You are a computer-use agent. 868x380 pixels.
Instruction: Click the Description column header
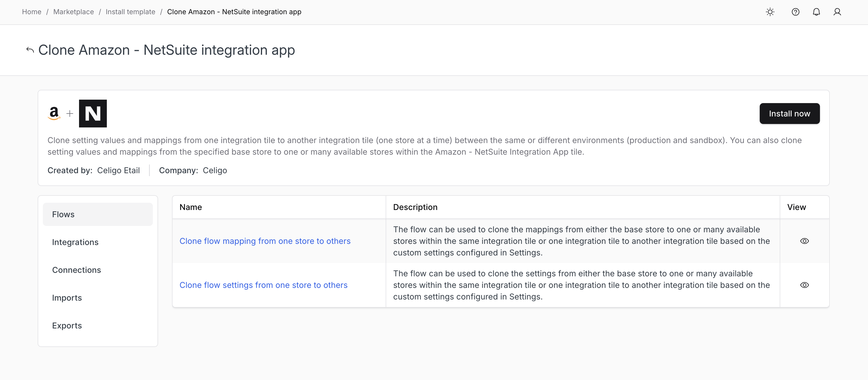(x=415, y=207)
